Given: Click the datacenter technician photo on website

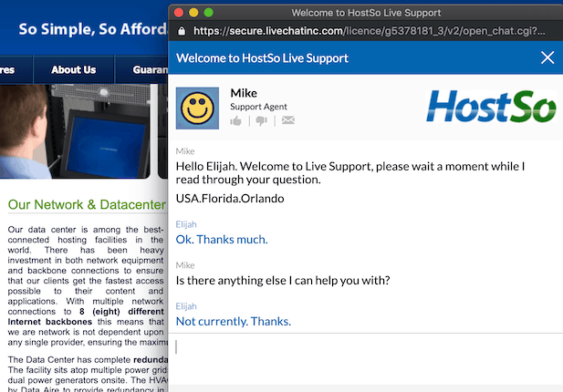Looking at the screenshot, I should coord(75,131).
